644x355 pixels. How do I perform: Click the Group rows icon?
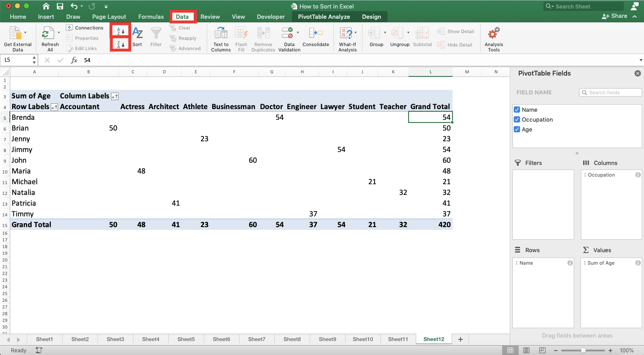pyautogui.click(x=374, y=33)
